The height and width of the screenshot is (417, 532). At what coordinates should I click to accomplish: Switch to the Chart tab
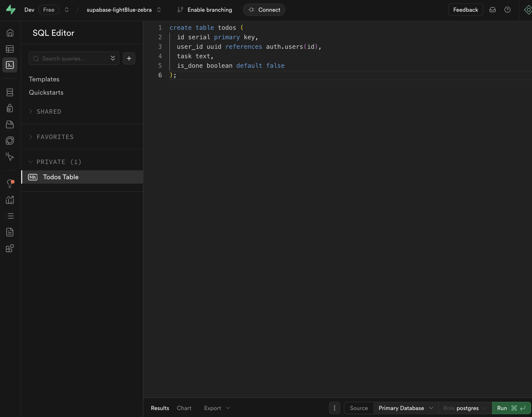click(x=184, y=408)
